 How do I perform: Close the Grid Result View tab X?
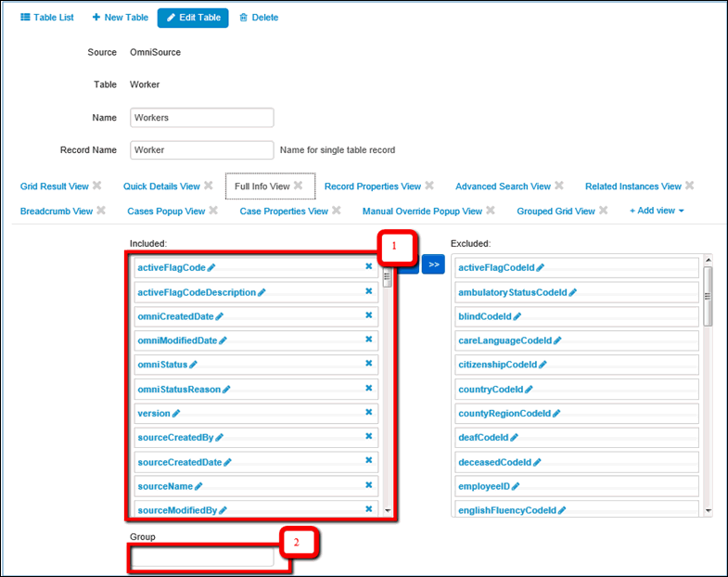(96, 186)
